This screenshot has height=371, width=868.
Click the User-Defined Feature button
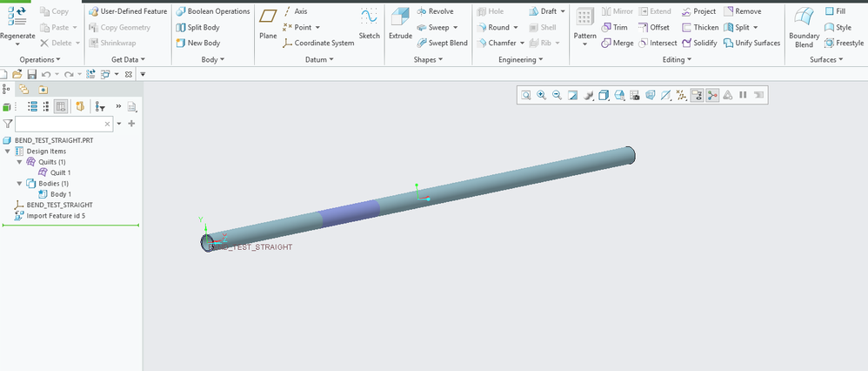(127, 11)
